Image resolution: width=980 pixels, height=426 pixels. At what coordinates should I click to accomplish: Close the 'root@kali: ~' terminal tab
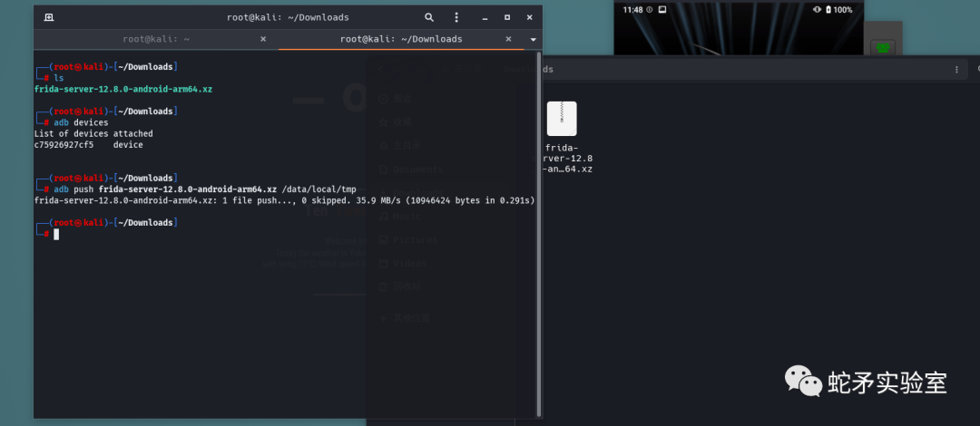pyautogui.click(x=263, y=39)
